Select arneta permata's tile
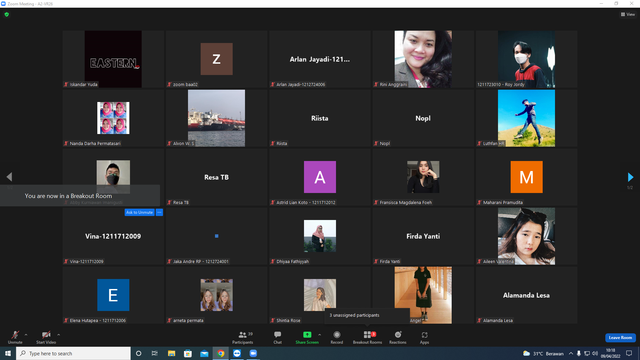The width and height of the screenshot is (640, 360). tap(216, 295)
